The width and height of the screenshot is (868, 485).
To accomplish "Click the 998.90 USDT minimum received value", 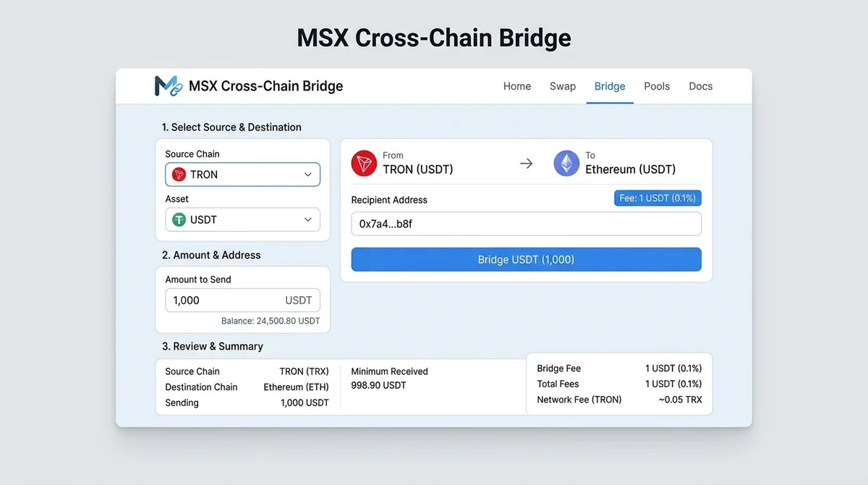I will coord(378,385).
